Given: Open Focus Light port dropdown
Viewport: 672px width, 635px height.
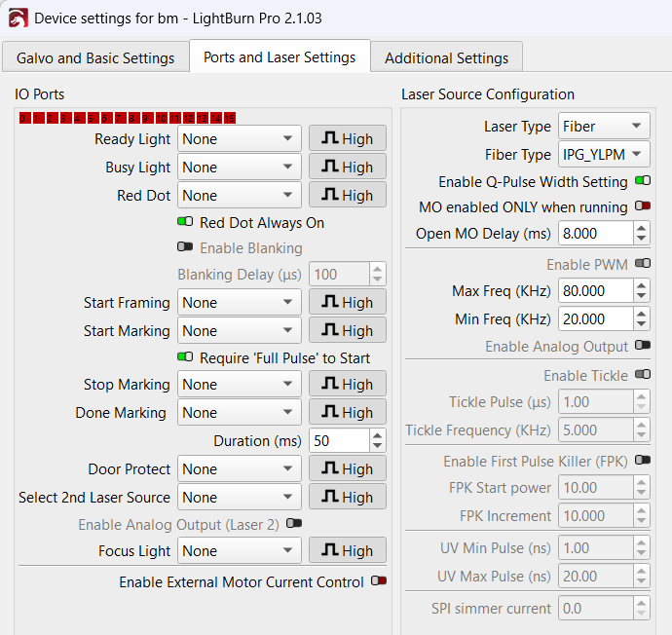Looking at the screenshot, I should click(x=240, y=550).
